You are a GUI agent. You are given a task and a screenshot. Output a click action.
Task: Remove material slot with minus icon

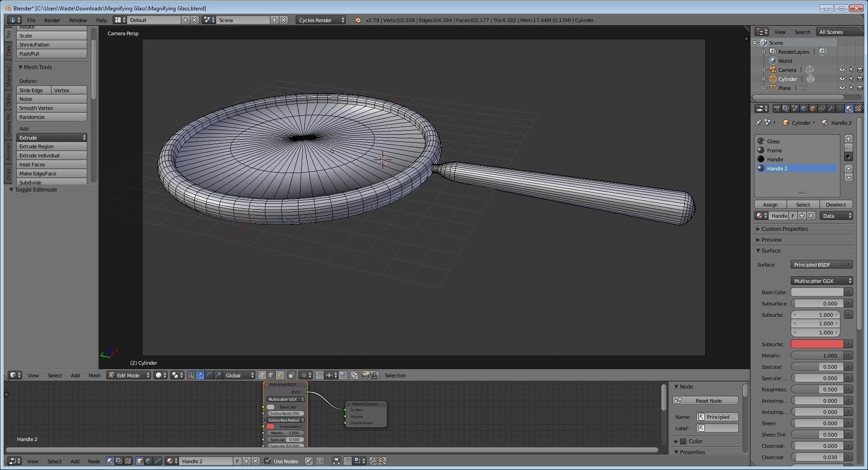coord(849,148)
